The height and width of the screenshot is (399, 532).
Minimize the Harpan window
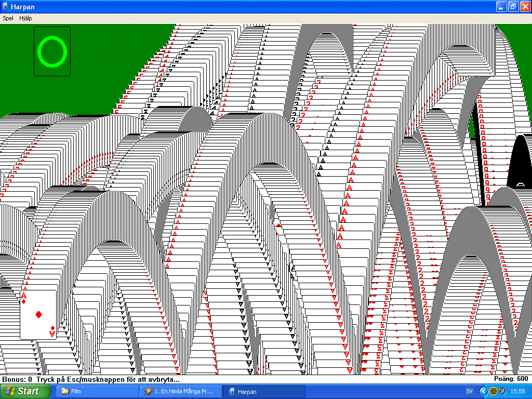tap(501, 6)
